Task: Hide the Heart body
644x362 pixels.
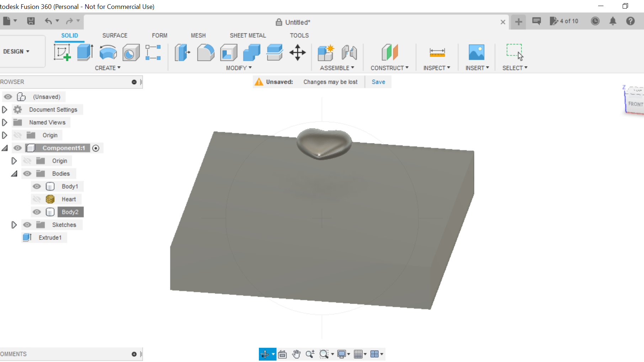Action: coord(37,199)
